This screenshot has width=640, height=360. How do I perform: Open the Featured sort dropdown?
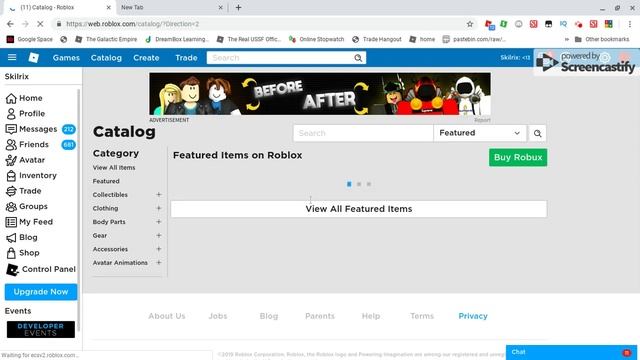480,133
